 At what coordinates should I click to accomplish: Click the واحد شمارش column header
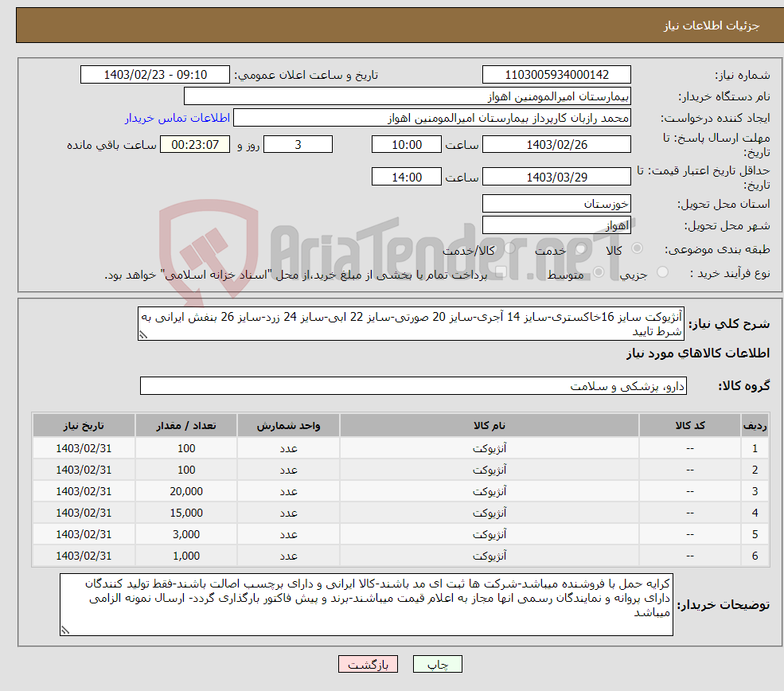pyautogui.click(x=288, y=425)
